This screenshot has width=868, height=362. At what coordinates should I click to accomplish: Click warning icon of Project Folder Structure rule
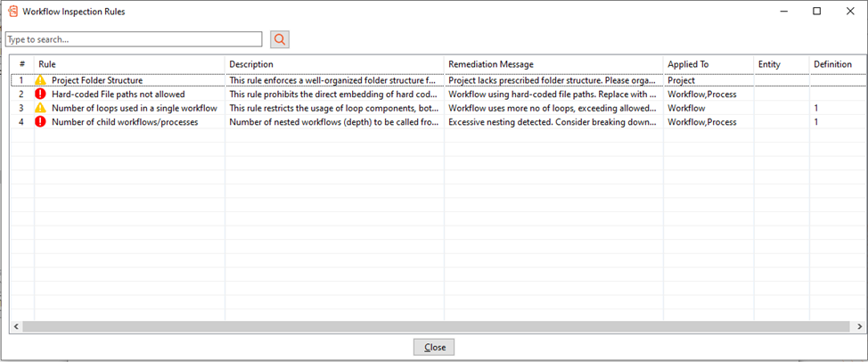(x=40, y=80)
